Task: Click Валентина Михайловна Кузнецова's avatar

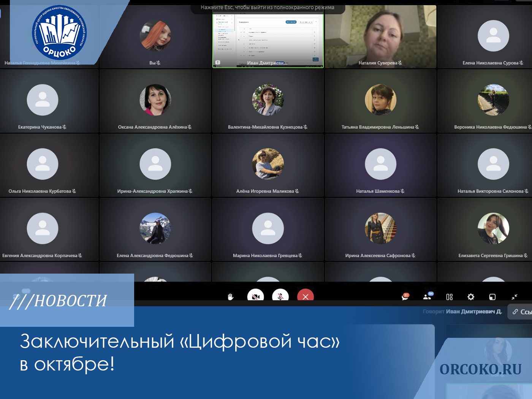Action: point(268,100)
